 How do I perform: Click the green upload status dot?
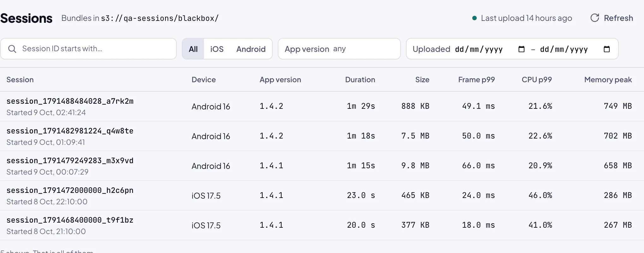[x=474, y=18]
